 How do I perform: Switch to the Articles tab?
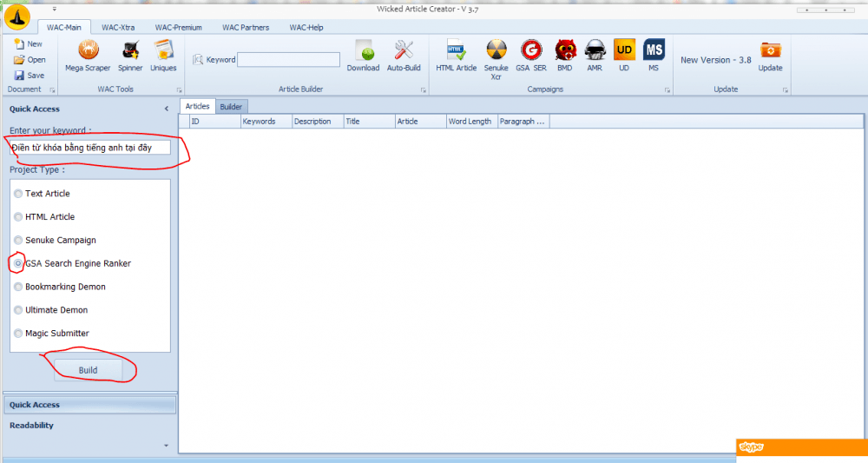pos(197,106)
